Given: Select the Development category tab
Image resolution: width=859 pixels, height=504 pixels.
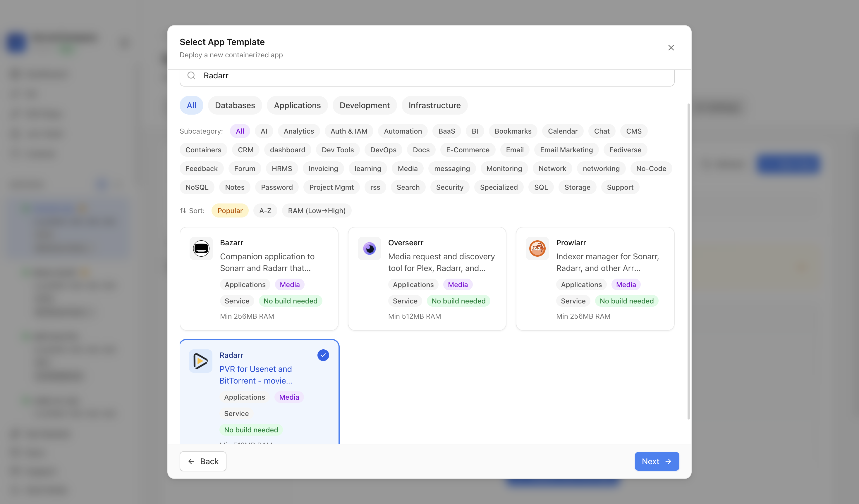Looking at the screenshot, I should 364,105.
